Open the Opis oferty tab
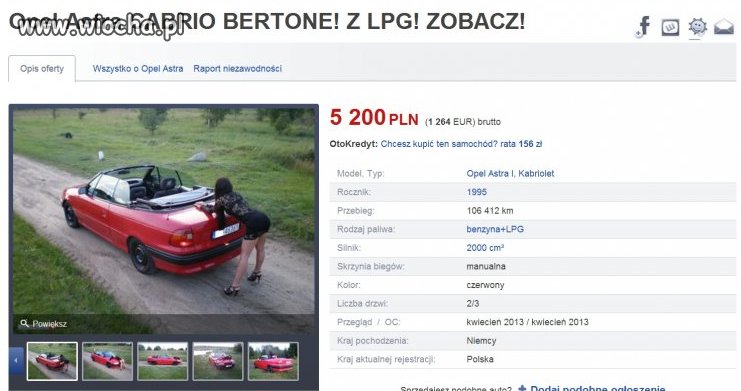The width and height of the screenshot is (741, 391). (x=42, y=69)
